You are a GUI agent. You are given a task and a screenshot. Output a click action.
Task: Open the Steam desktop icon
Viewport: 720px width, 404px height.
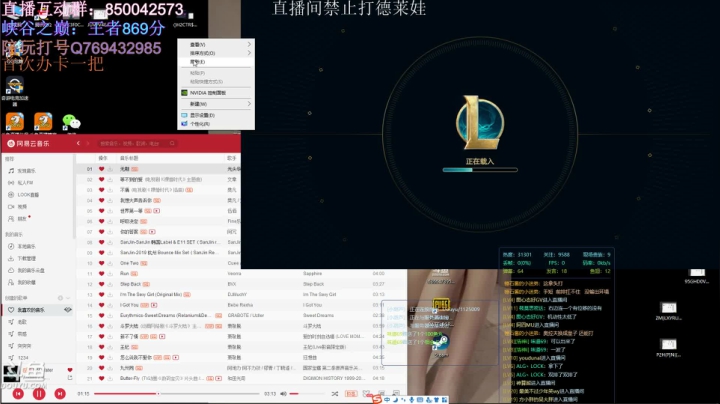(x=441, y=343)
